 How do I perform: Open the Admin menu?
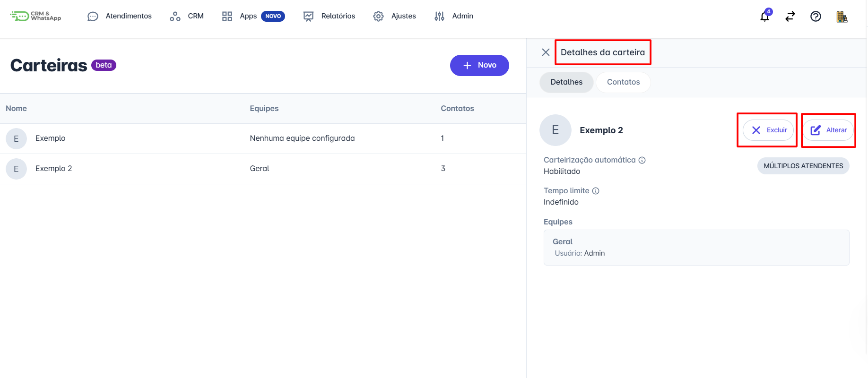pos(454,16)
